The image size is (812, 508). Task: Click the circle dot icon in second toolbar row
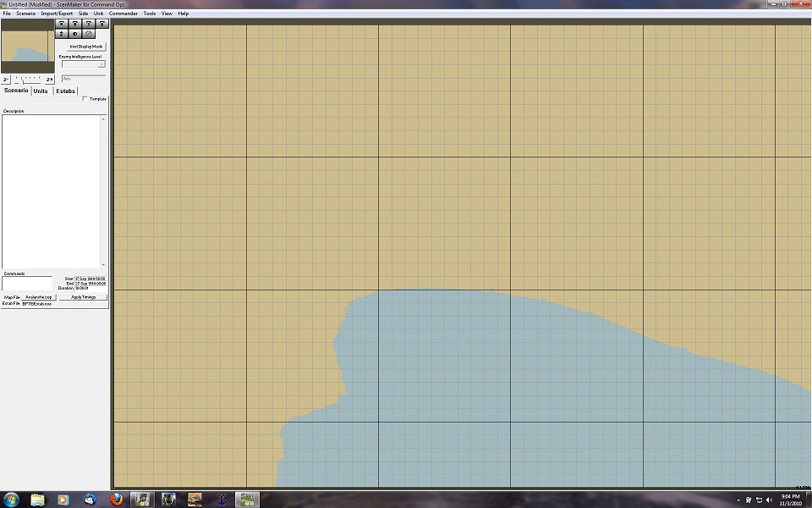point(75,34)
